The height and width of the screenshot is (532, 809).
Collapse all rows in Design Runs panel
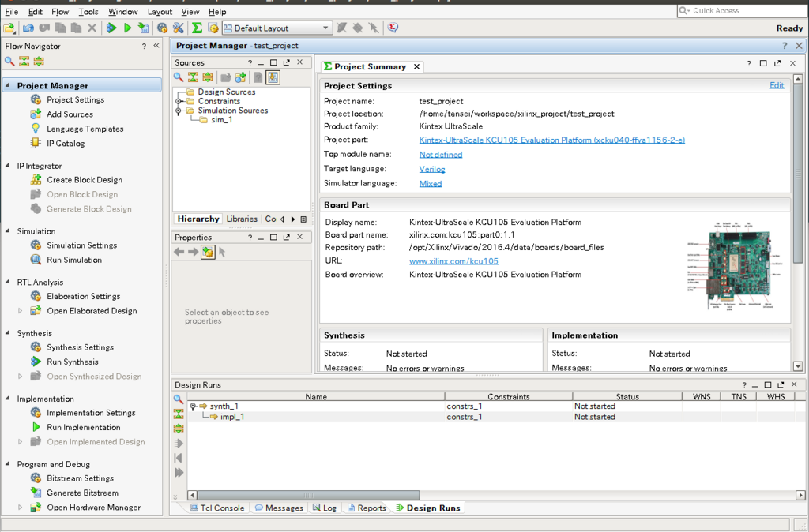[179, 414]
